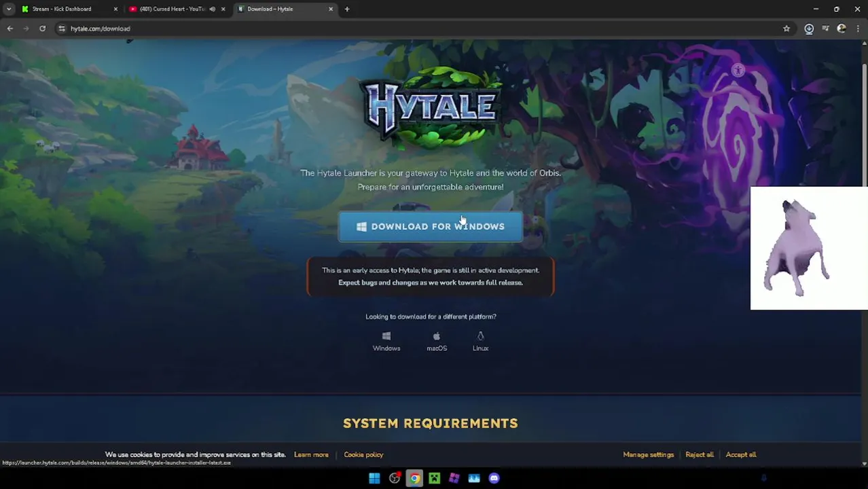Open blue landscape app icon in taskbar
The width and height of the screenshot is (868, 489).
tap(474, 478)
